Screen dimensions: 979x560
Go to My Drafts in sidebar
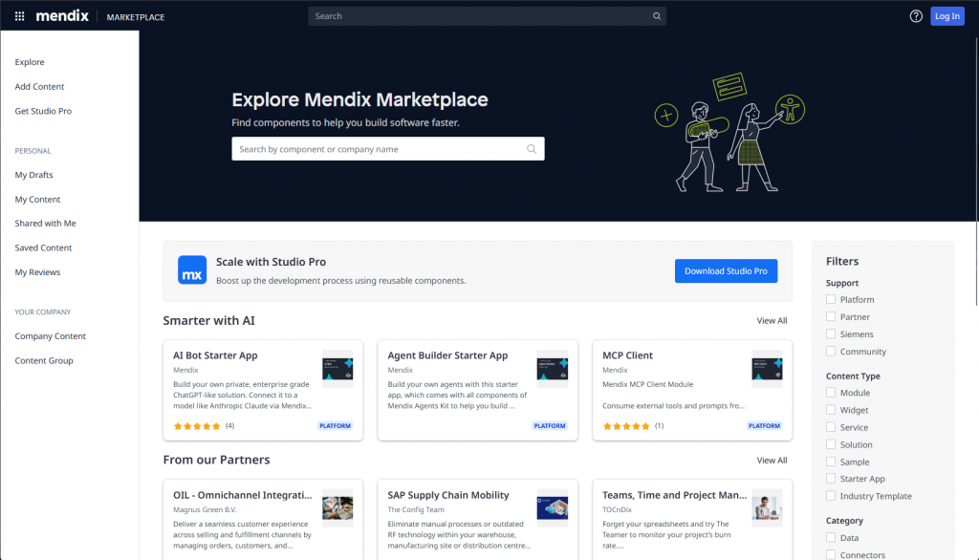(x=34, y=175)
